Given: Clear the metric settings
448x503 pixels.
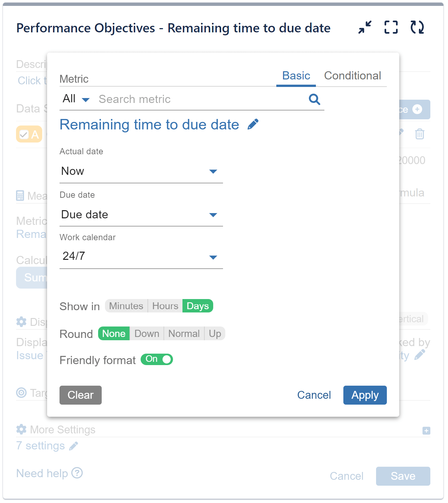Looking at the screenshot, I should 80,395.
